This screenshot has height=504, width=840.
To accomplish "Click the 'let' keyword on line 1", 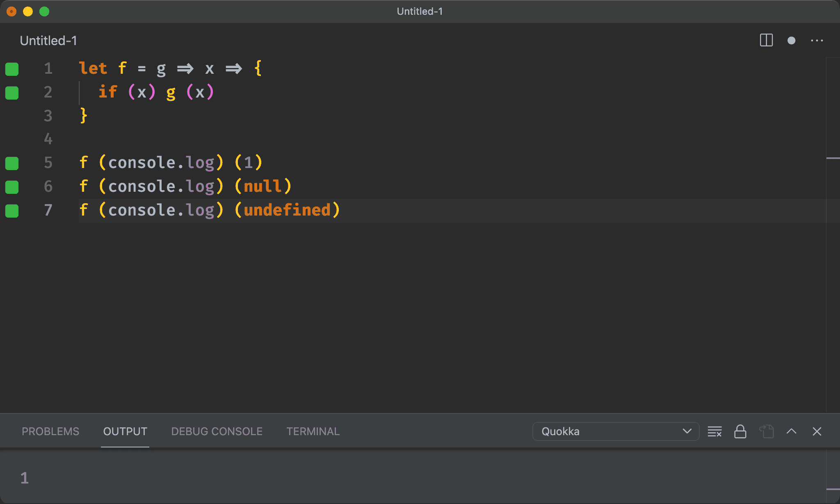I will pyautogui.click(x=93, y=68).
